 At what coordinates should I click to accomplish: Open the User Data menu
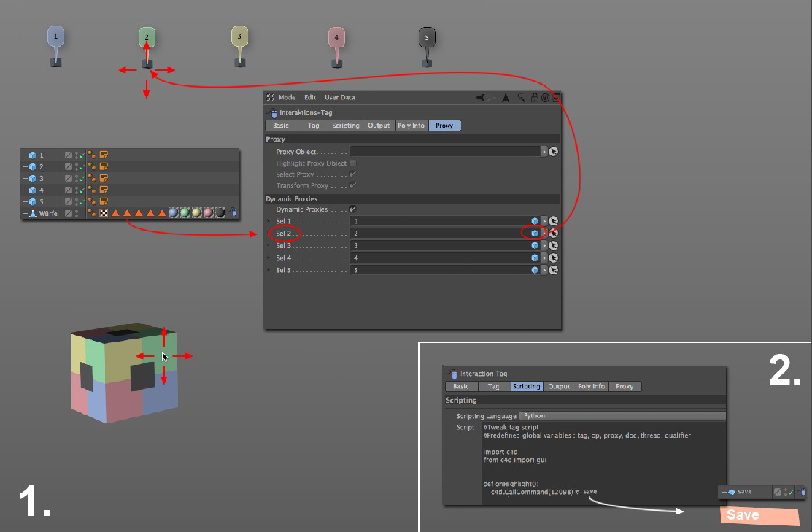click(x=339, y=98)
